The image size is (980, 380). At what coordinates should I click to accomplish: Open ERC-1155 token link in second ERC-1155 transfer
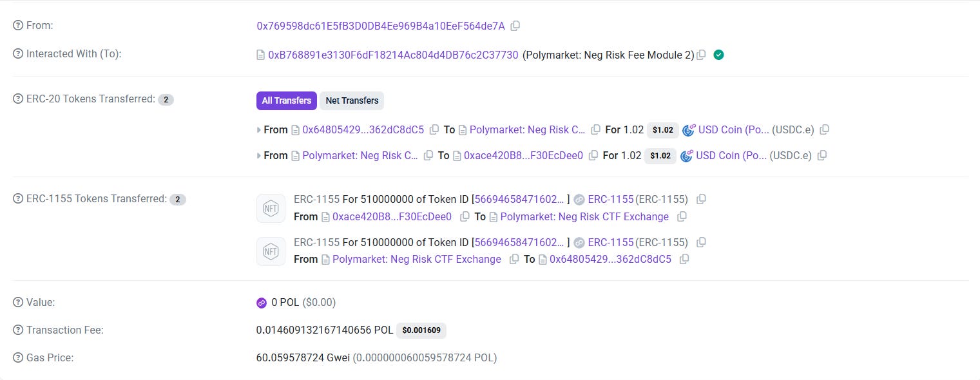pos(611,242)
